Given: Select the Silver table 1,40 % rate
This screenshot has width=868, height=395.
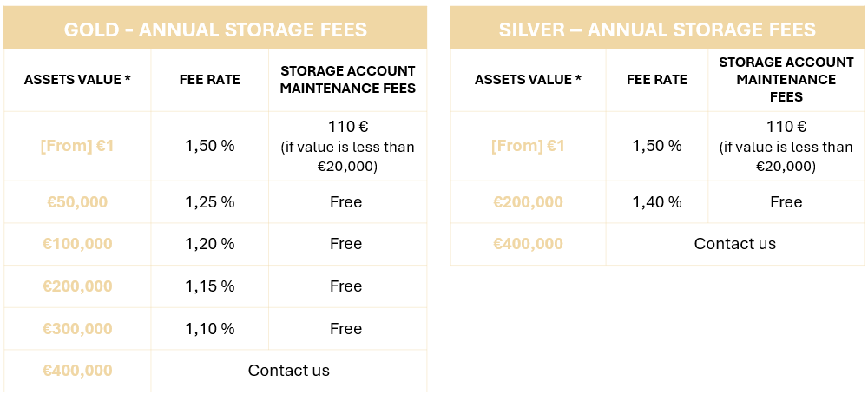Looking at the screenshot, I should coord(656,202).
